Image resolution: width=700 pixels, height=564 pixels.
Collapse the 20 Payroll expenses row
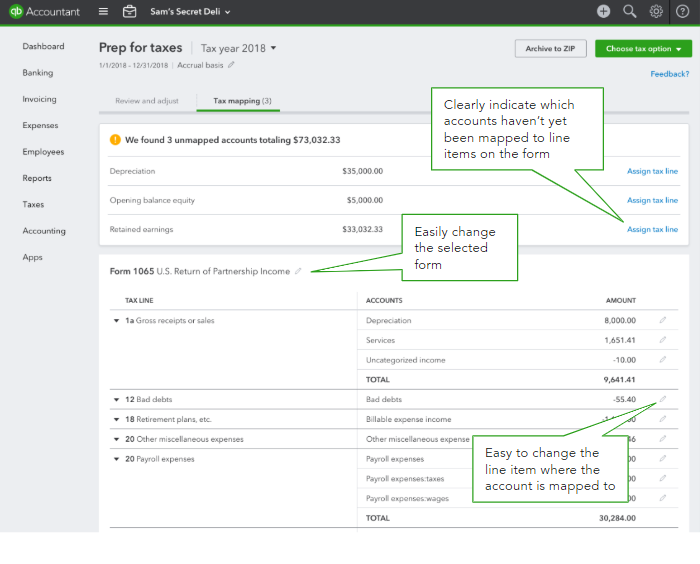point(117,459)
